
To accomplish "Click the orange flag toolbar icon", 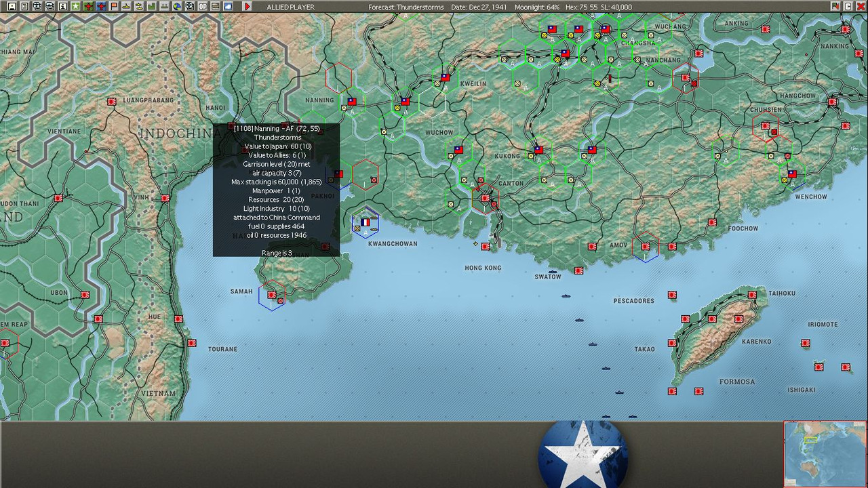I will (x=114, y=6).
